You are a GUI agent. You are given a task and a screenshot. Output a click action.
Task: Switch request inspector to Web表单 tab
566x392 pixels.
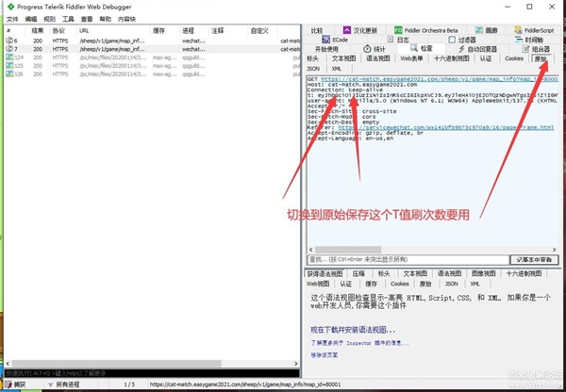point(411,58)
